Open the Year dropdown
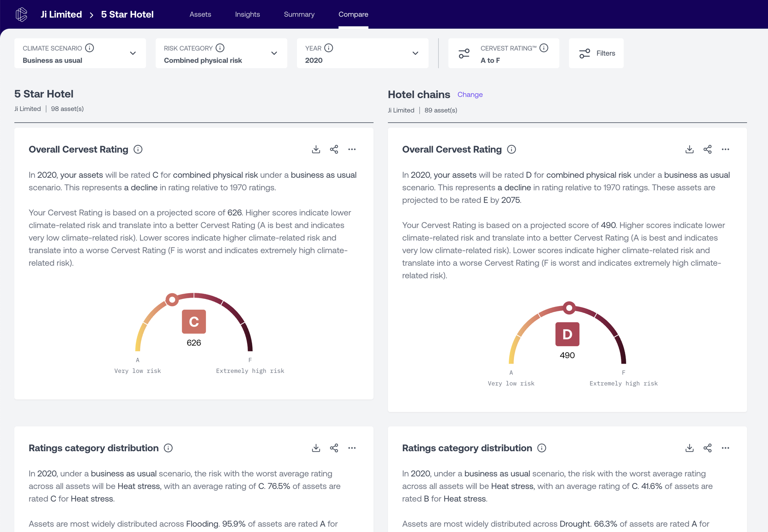Screen dimensions: 768x532 point(363,53)
